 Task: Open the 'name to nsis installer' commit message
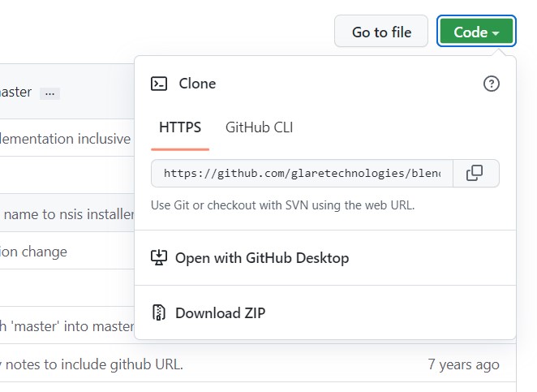tap(67, 214)
